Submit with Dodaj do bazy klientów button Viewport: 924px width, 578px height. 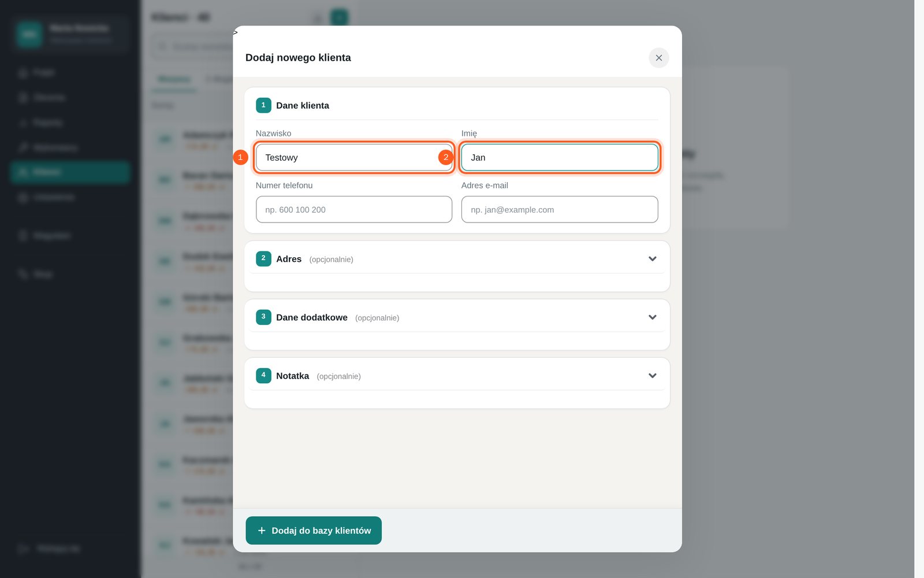[314, 531]
